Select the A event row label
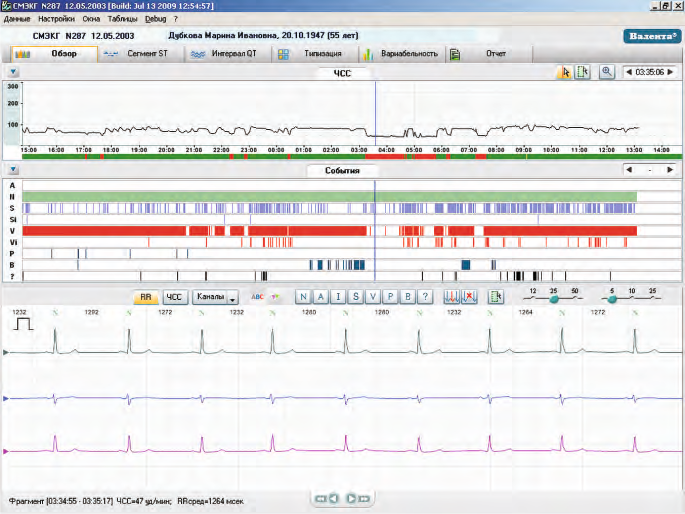Image resolution: width=685 pixels, height=514 pixels. point(12,186)
